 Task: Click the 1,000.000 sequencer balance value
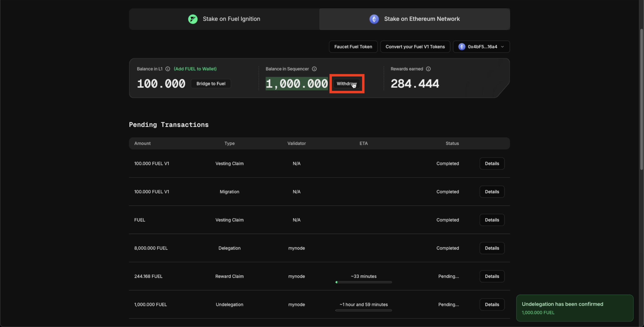[296, 84]
